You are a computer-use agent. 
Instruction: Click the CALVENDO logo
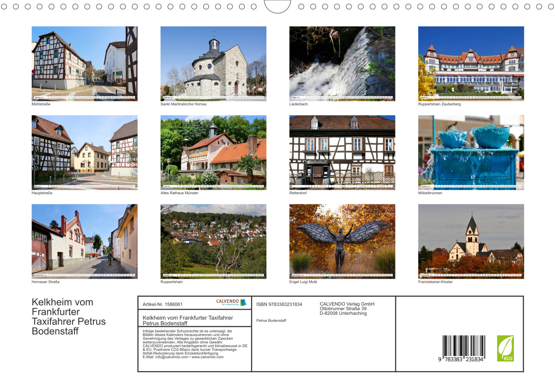pyautogui.click(x=231, y=302)
